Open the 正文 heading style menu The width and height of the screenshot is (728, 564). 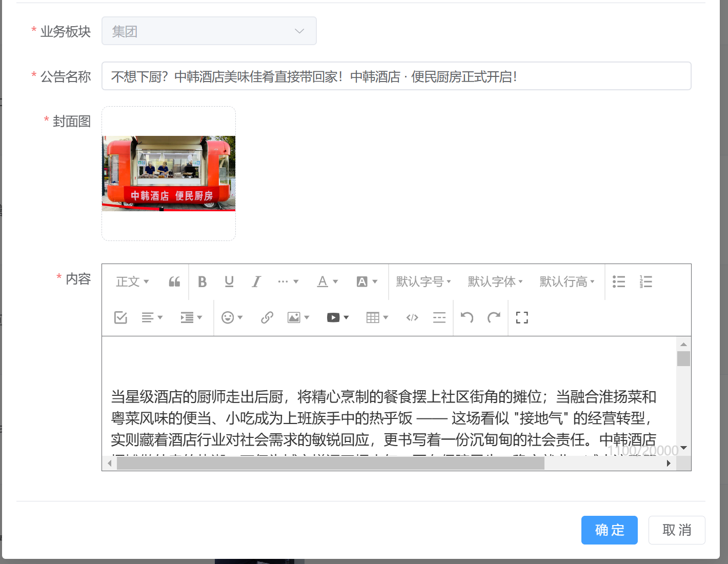point(132,281)
